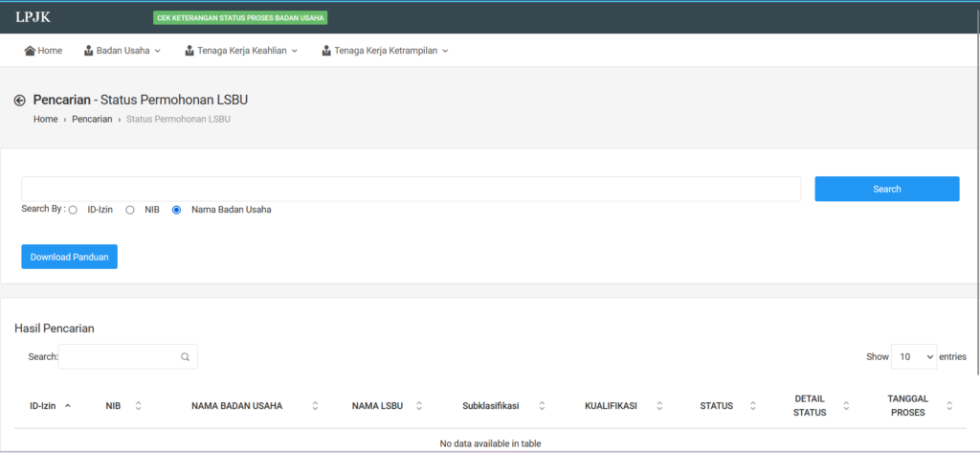Select the NIB search option
The image size is (980, 453).
click(130, 210)
